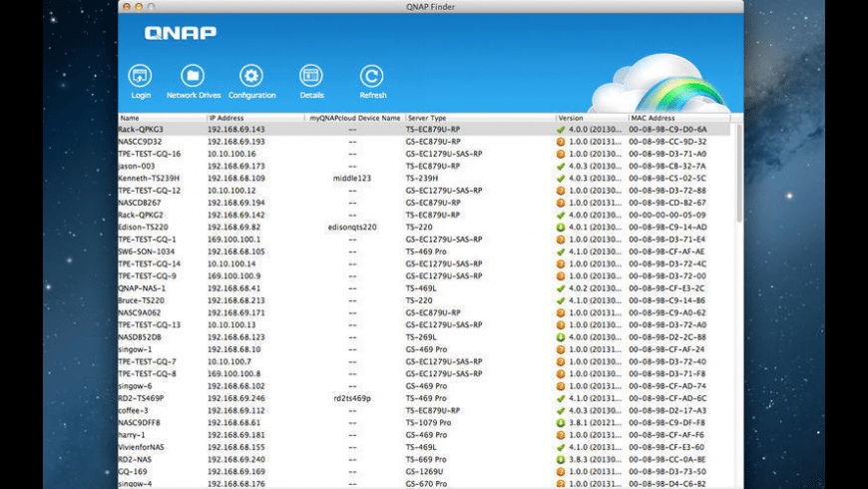Click MAC address 00-08-9B-D3-72-A0
868x489 pixels.
click(667, 325)
